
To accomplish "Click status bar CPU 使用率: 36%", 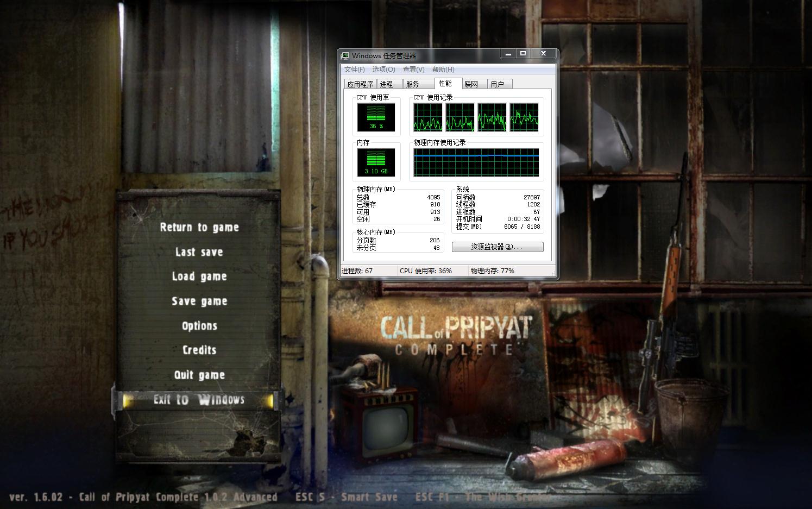I will 426,271.
